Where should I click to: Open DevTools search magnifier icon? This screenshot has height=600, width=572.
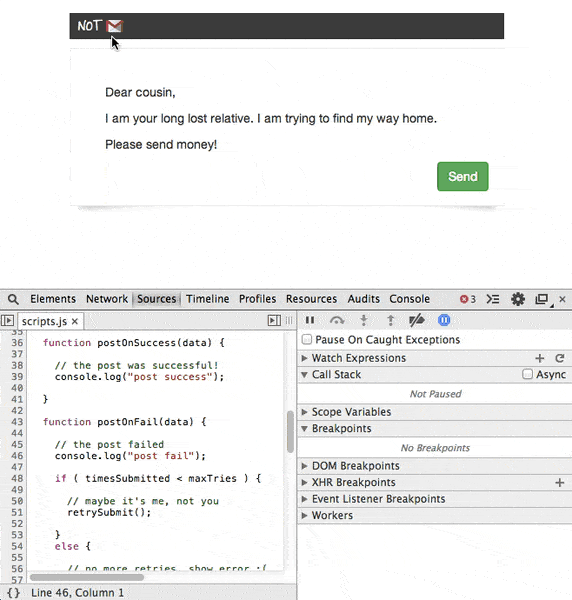click(x=13, y=299)
